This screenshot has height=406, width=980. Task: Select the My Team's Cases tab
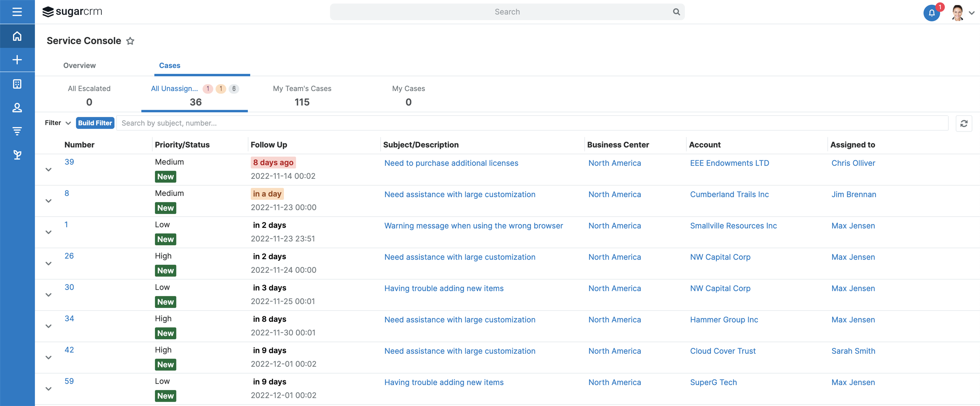302,95
